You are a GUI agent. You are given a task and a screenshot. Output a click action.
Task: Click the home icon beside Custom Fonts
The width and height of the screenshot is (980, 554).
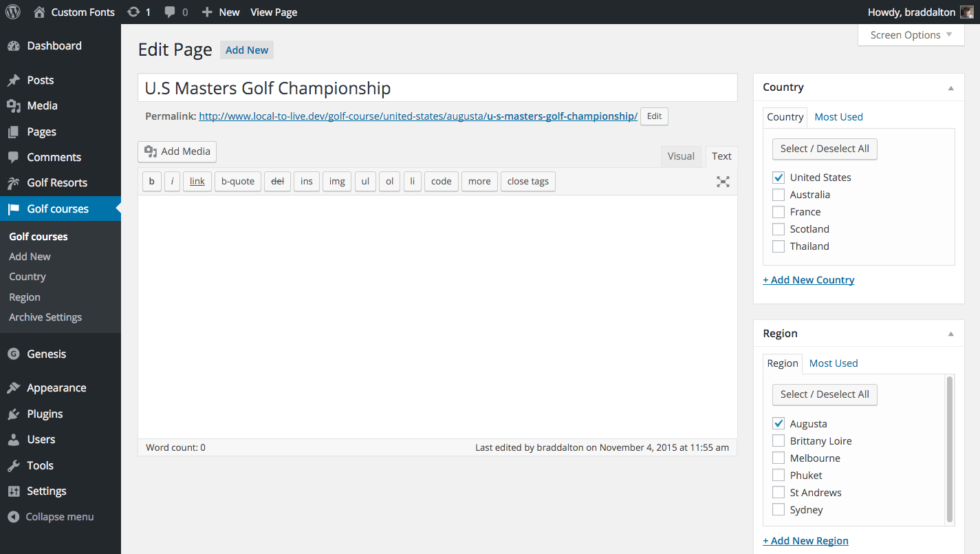coord(39,12)
